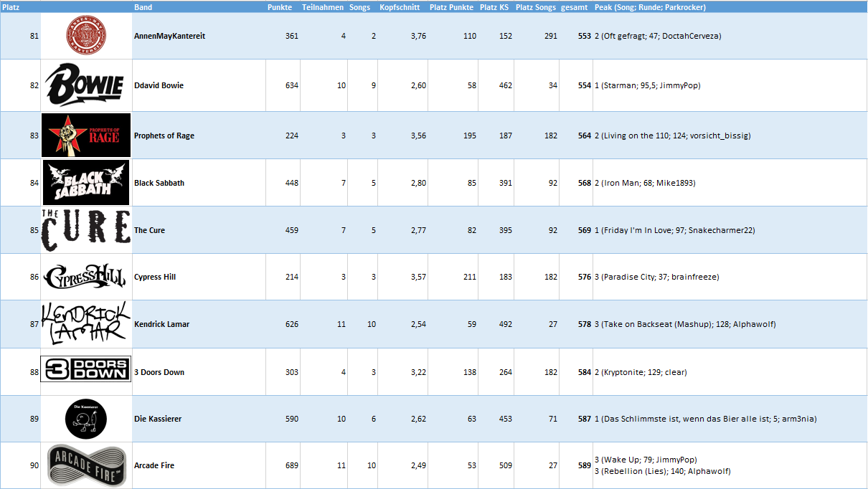Screen dimensions: 868x489
Task: Click the Arcade Fire band name
Action: click(x=154, y=465)
